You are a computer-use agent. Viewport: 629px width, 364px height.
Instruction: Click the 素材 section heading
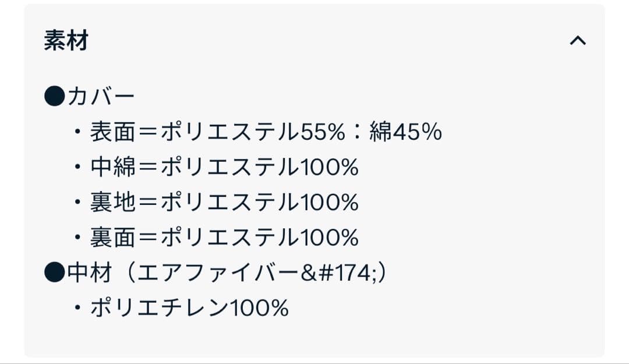pyautogui.click(x=66, y=41)
